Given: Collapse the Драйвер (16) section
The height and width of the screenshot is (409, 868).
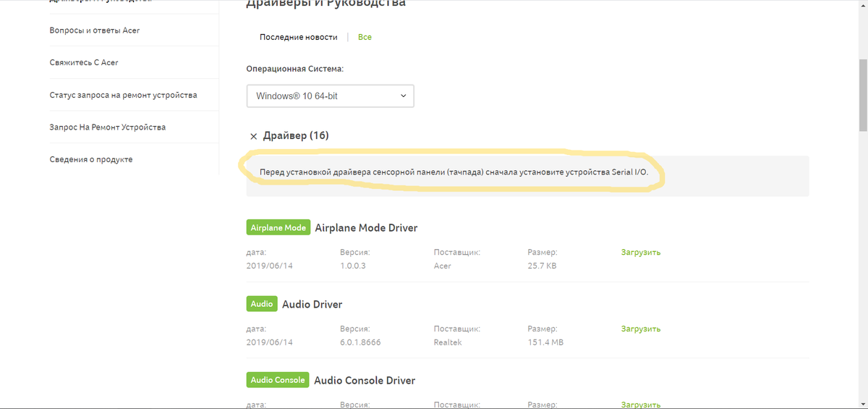Looking at the screenshot, I should (253, 136).
